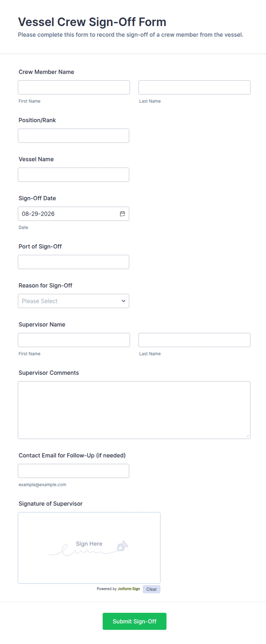266x644 pixels.
Task: Clear the supervisor signature
Action: click(x=152, y=589)
